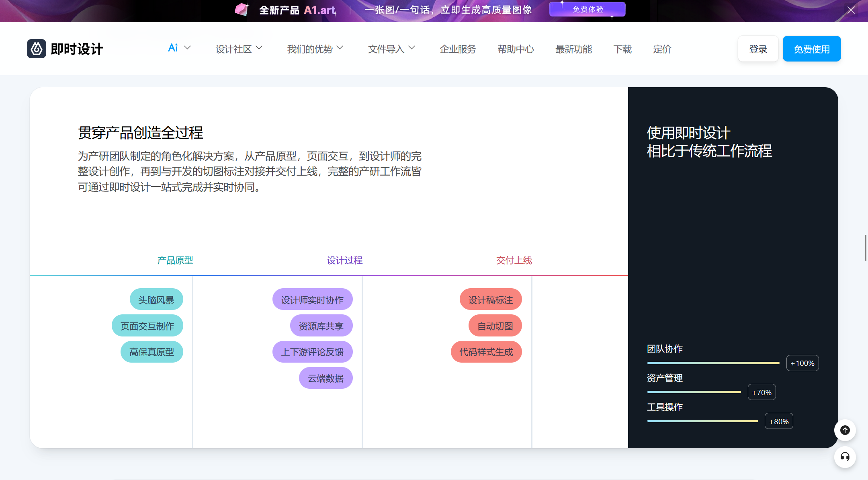Viewport: 868px width, 480px height.
Task: Click the 免费使用 button
Action: [812, 49]
